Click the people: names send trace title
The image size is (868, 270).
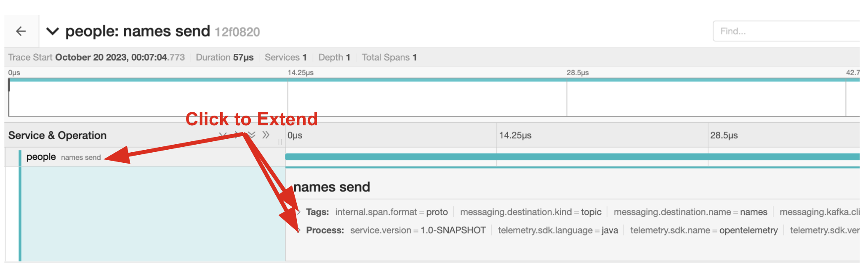(x=137, y=31)
